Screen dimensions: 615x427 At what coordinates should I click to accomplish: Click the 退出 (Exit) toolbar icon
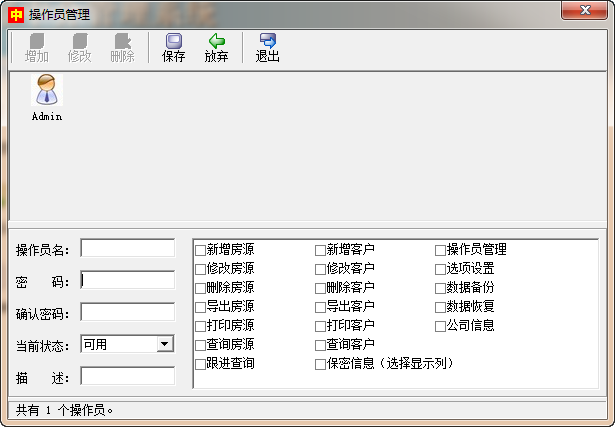point(267,41)
